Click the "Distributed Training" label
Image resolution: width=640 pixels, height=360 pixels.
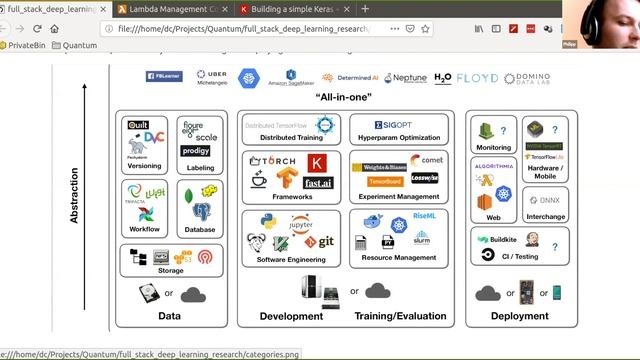(x=291, y=138)
